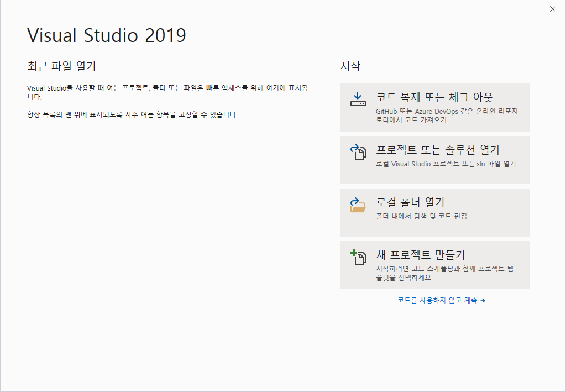Screen dimensions: 566x392
Task: Click 폴더 내에서 탐색 및 코드 편집 text
Action: tap(421, 217)
